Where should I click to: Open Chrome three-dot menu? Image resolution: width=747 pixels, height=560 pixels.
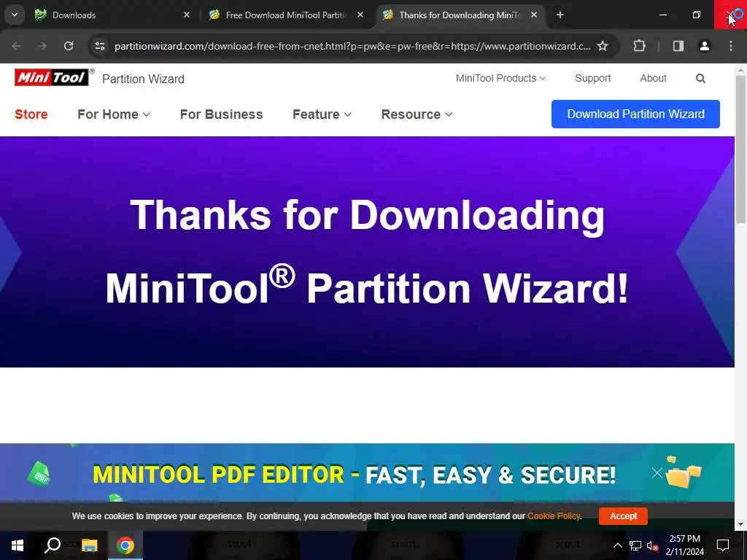click(731, 46)
